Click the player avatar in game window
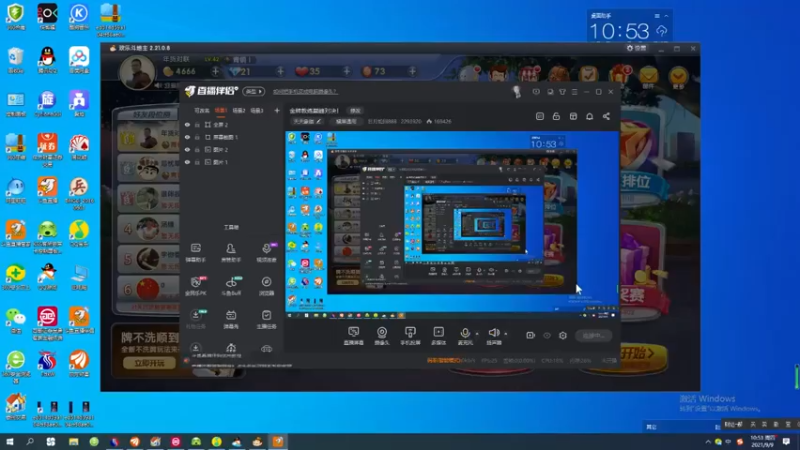The image size is (800, 450). [137, 72]
